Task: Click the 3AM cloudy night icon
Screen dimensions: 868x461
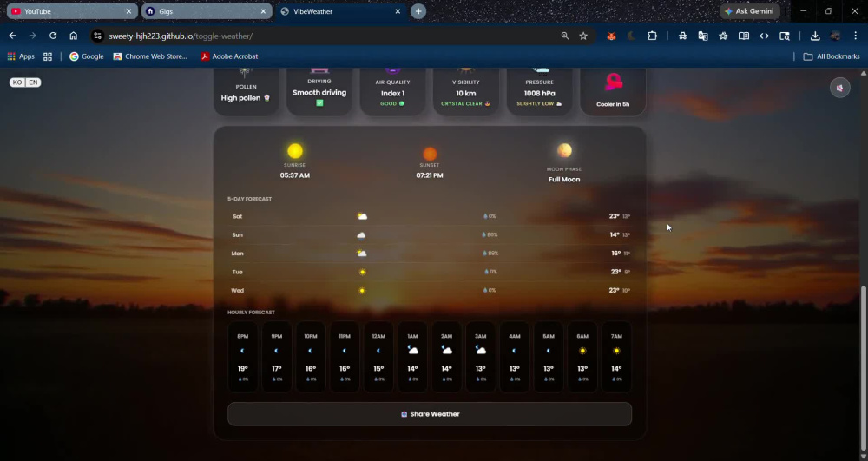Action: tap(481, 350)
